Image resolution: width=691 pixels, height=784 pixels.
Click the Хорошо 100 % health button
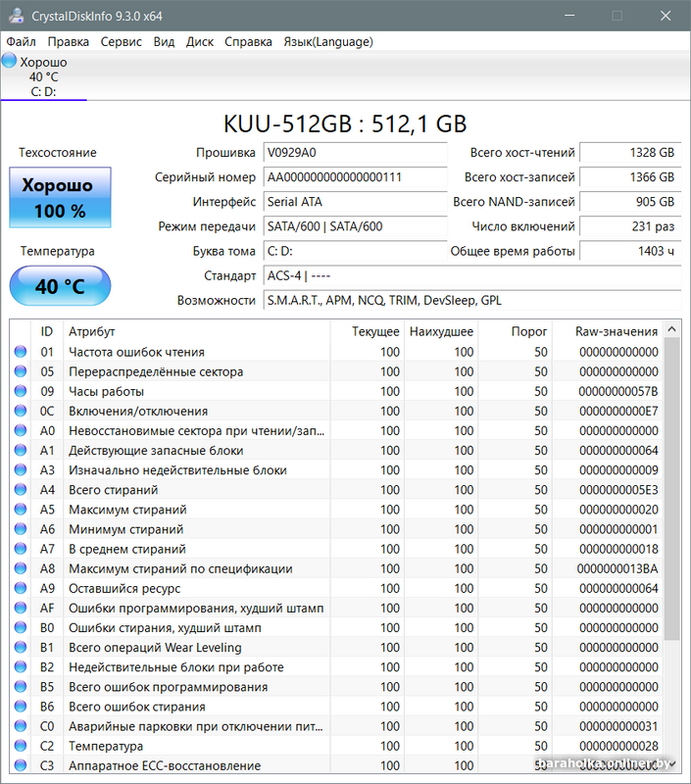pyautogui.click(x=60, y=198)
